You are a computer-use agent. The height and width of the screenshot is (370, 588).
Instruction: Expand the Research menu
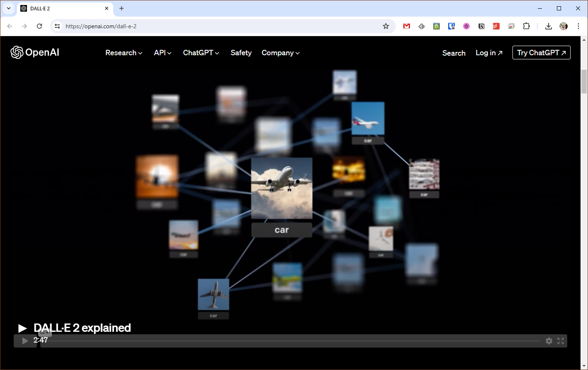pyautogui.click(x=124, y=53)
